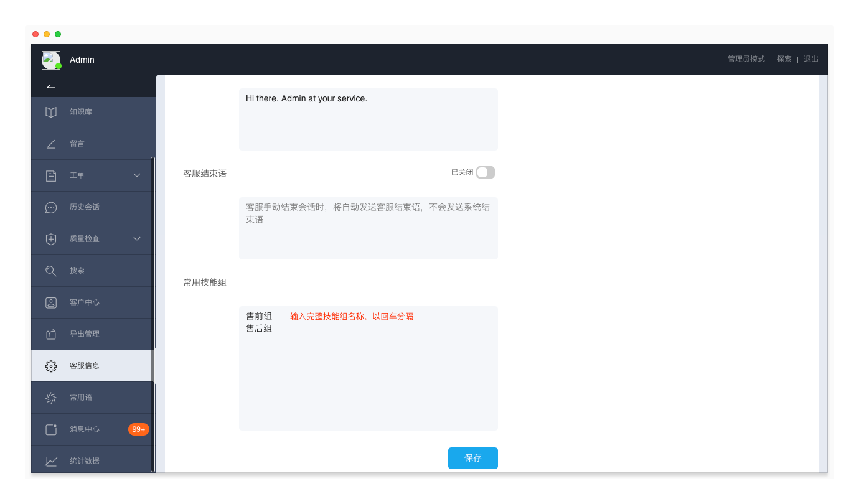This screenshot has width=859, height=504.
Task: Click the blue 保存 save button
Action: click(x=472, y=458)
